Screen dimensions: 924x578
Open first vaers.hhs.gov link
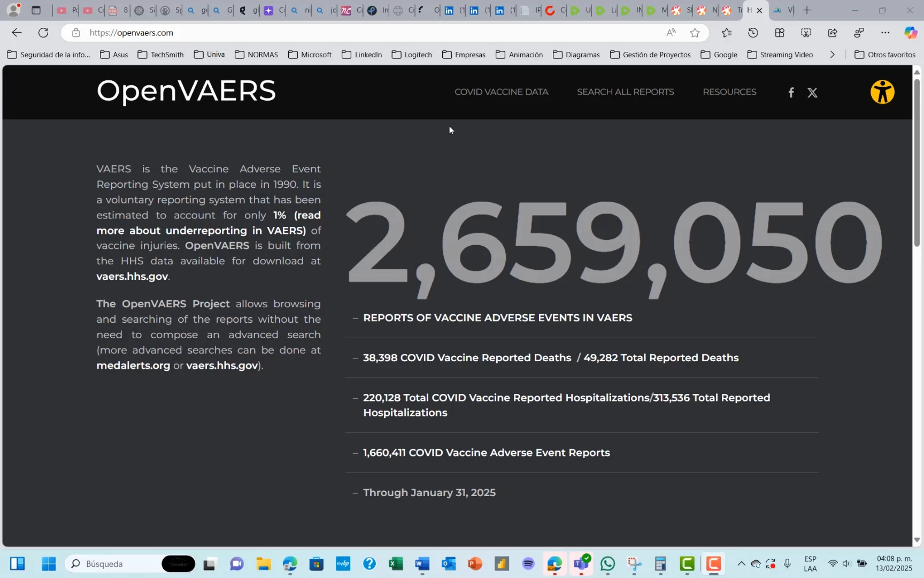pos(132,276)
